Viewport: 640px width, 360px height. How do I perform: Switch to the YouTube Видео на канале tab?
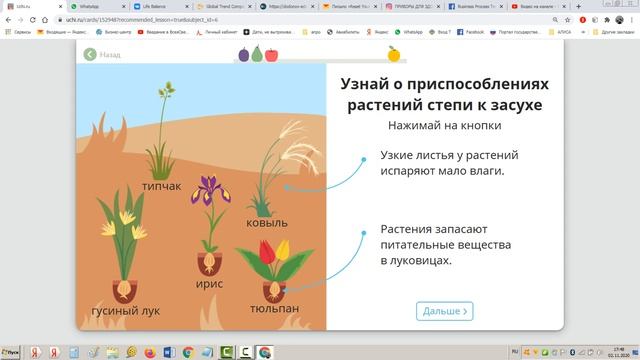(539, 7)
